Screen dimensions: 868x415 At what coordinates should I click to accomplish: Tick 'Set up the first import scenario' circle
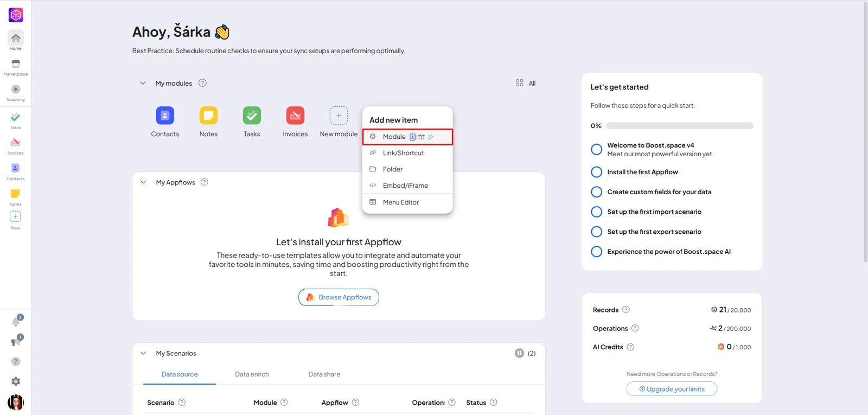click(596, 212)
